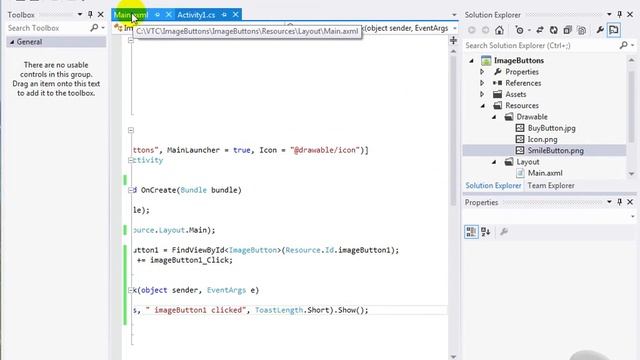Open Properties via the wrench icon in Solution Explorer toolbar
This screenshot has height=360, width=640.
click(600, 30)
